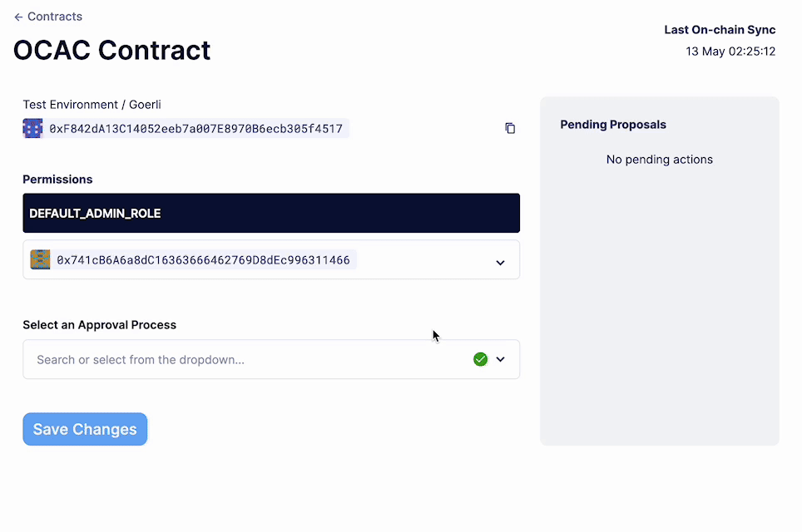Screen dimensions: 802x532
Task: Expand the 0x741c admin address row chevron
Action: tap(500, 262)
